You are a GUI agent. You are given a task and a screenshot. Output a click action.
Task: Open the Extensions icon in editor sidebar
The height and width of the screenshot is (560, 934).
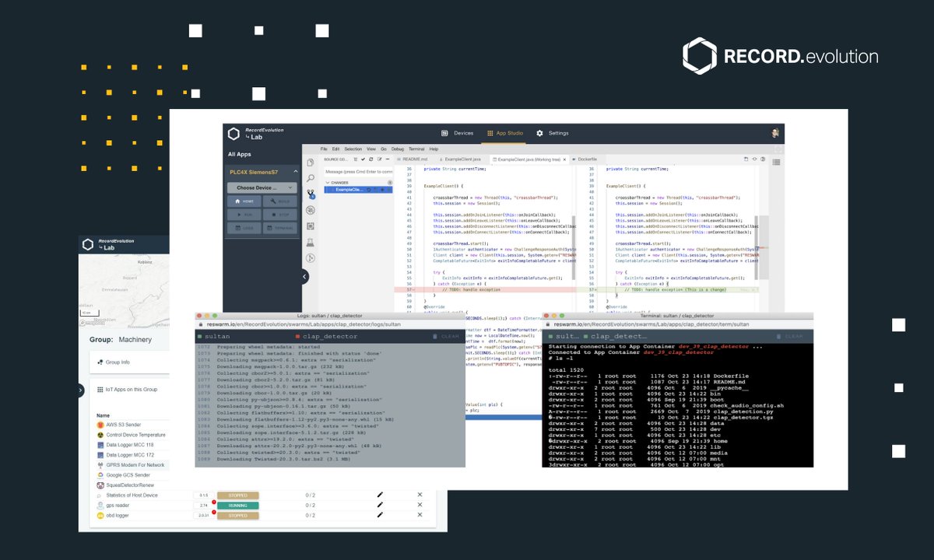pos(311,226)
